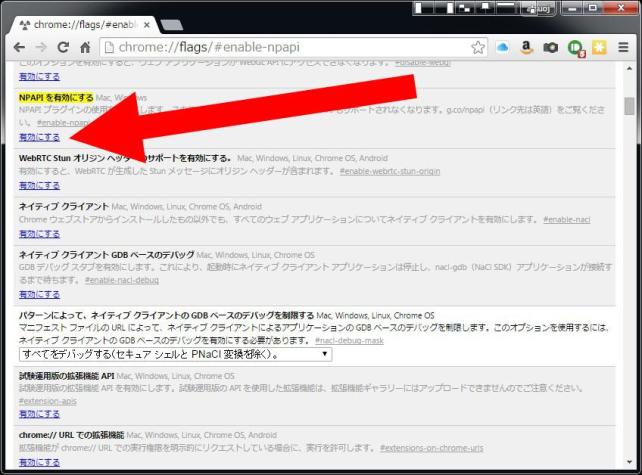Open #enable-nacl-debug anchor link
Viewport: 642px width, 475px height.
click(122, 280)
